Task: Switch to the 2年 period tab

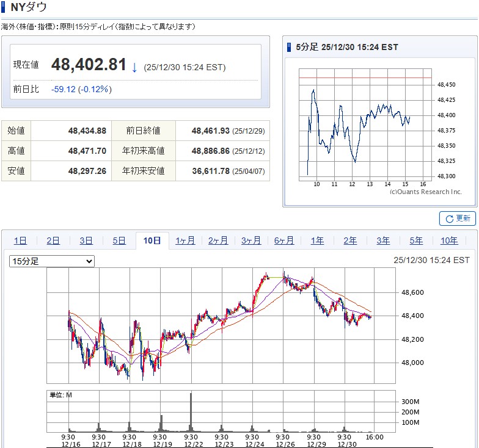Action: click(350, 240)
